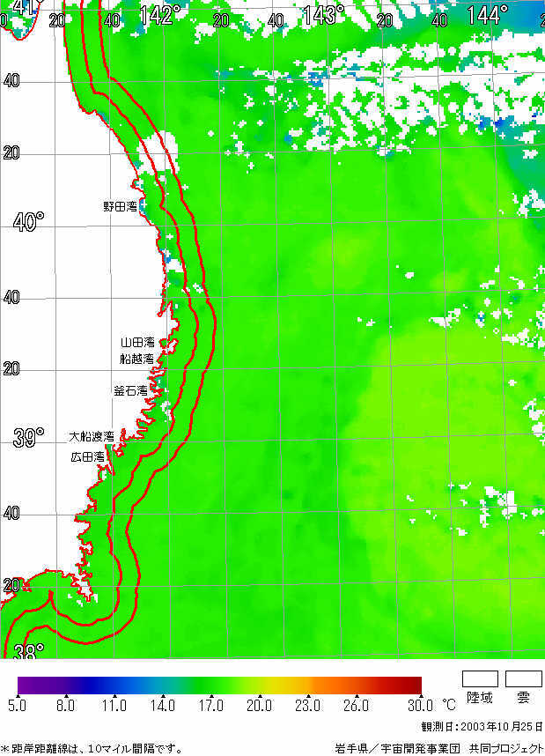
Task: Click the 26.0 scale value
Action: tap(356, 706)
